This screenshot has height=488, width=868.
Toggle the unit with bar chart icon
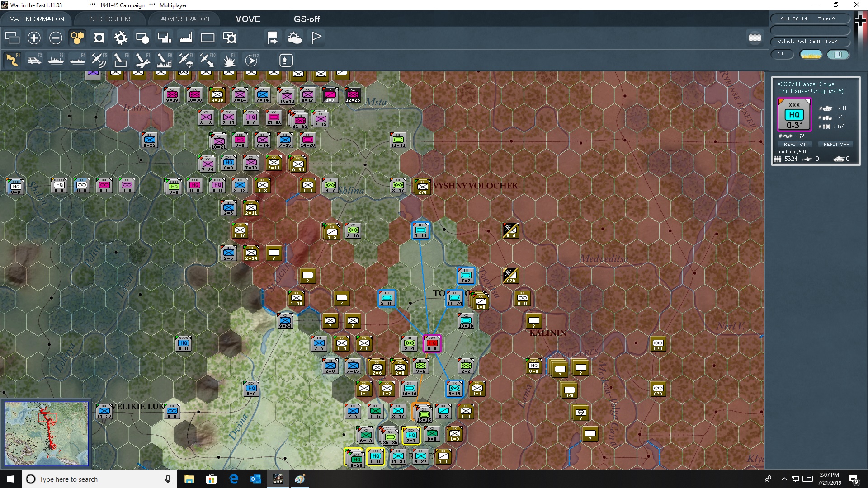164,38
